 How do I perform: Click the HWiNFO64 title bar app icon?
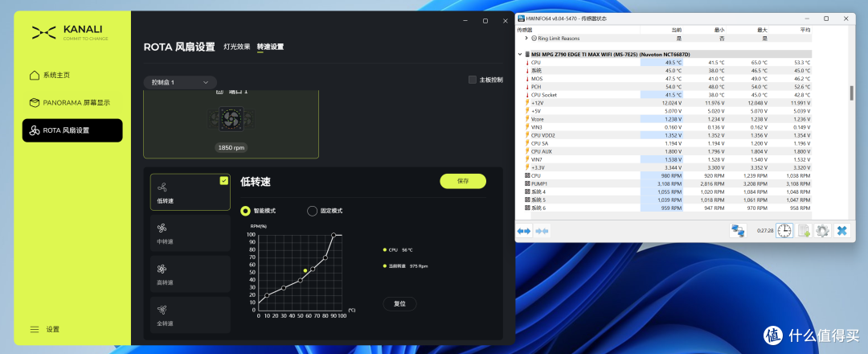tap(521, 19)
